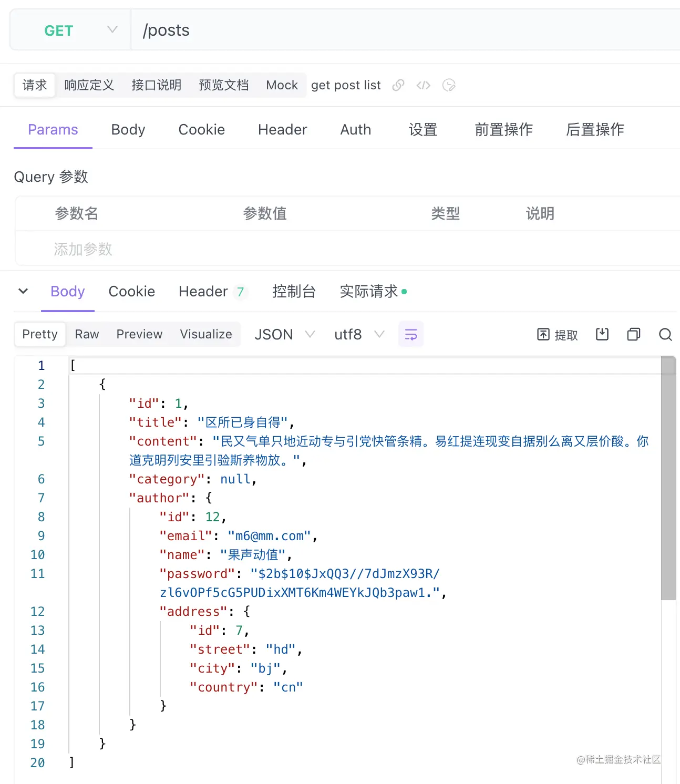Save response to file icon

click(x=602, y=334)
